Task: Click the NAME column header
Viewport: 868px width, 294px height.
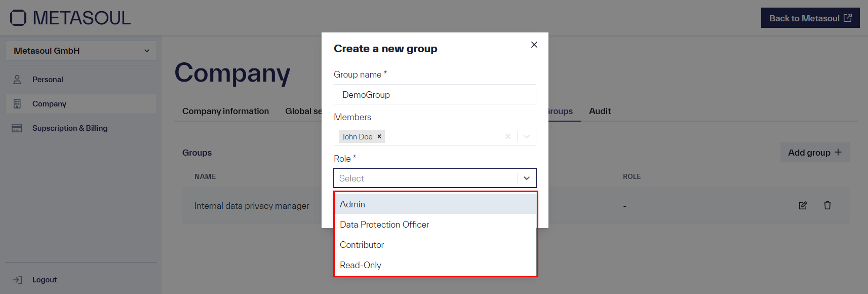Action: [205, 176]
